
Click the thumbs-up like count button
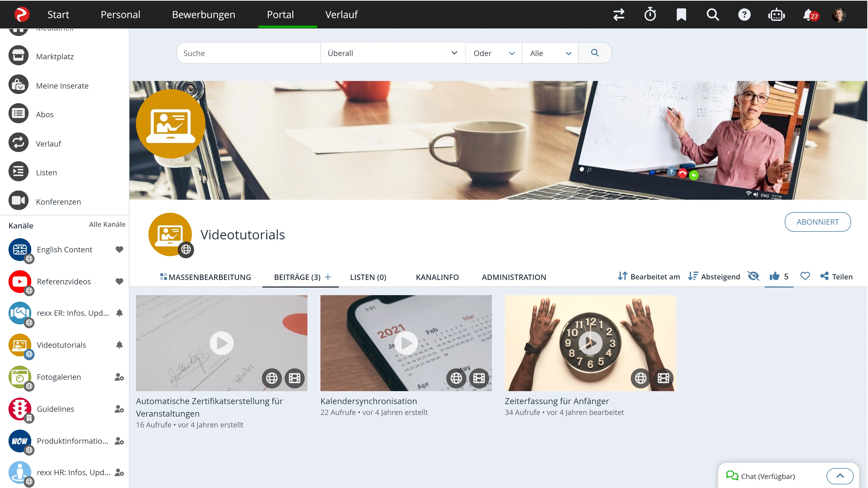pyautogui.click(x=779, y=276)
